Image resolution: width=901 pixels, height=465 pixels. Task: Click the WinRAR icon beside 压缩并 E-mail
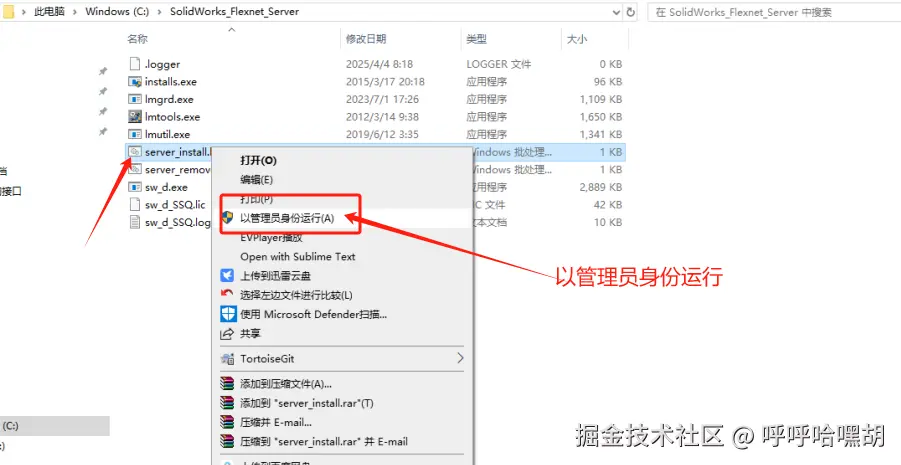[228, 422]
